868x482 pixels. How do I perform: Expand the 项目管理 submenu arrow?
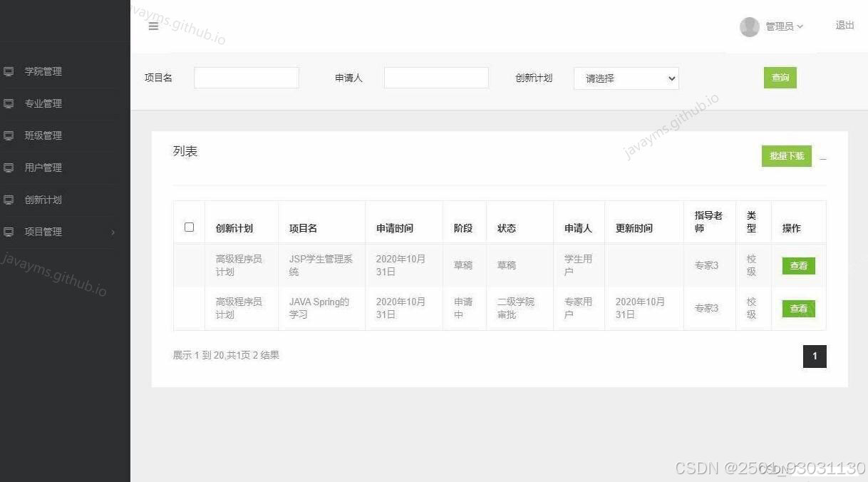pyautogui.click(x=113, y=232)
